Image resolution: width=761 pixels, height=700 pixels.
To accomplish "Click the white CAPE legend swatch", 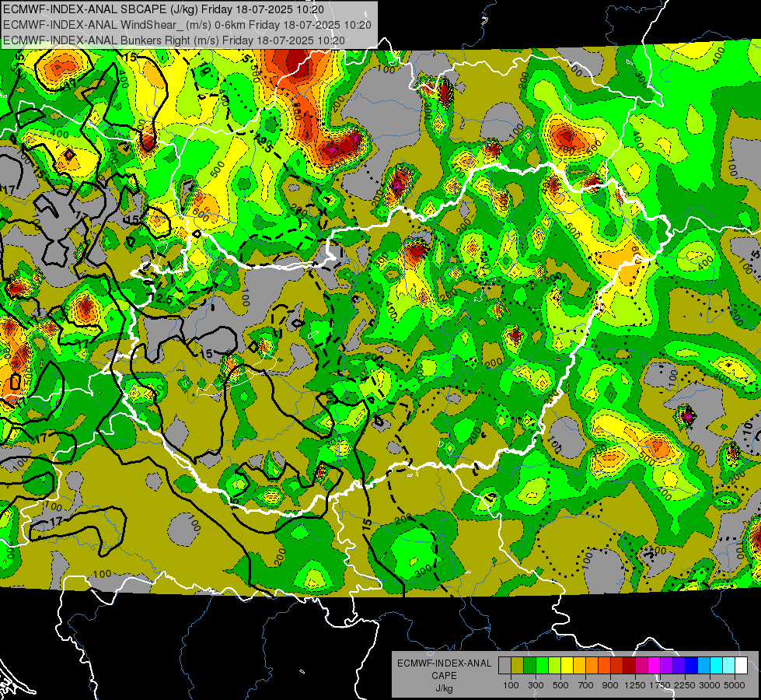I will (x=741, y=666).
